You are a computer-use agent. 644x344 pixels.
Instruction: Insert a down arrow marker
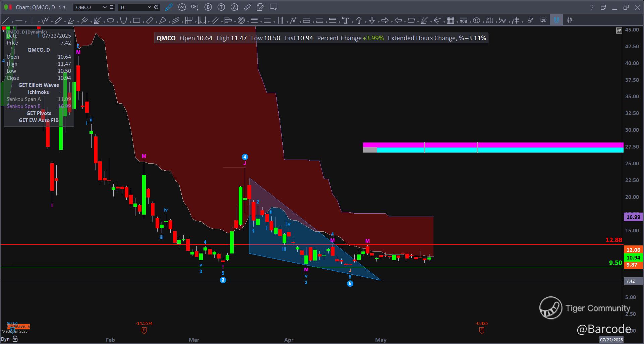point(372,20)
